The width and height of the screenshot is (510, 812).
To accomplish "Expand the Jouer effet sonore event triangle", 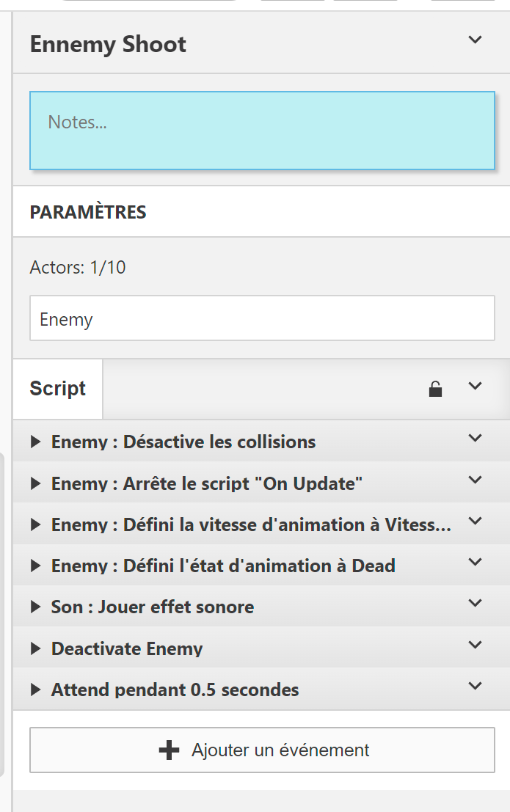I will click(x=34, y=607).
